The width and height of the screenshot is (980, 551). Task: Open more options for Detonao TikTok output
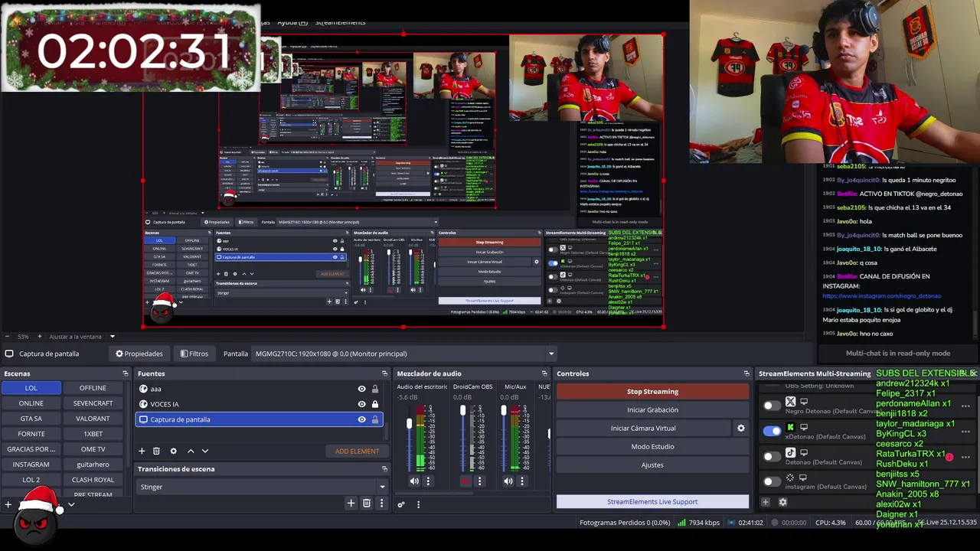(965, 458)
